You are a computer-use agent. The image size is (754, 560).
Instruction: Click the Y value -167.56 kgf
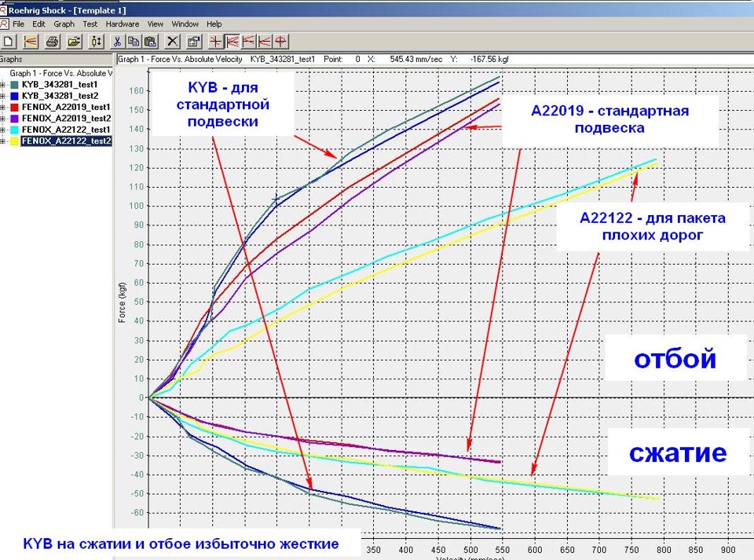click(x=489, y=59)
